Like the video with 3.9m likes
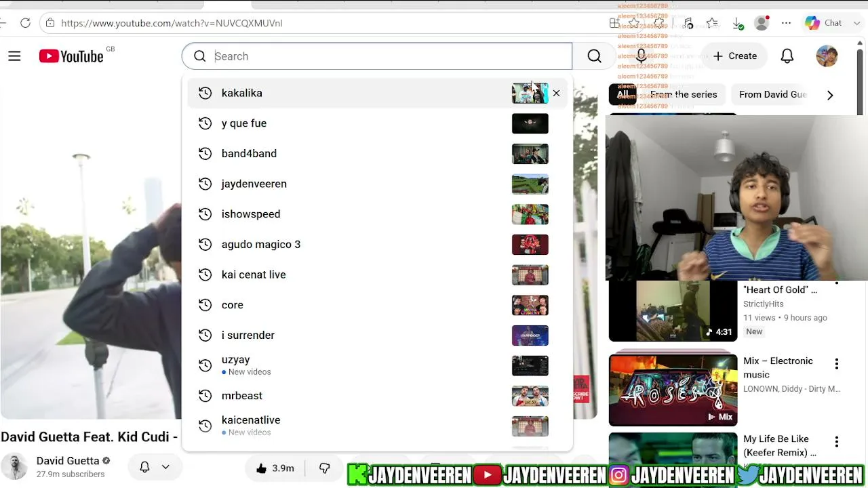Image resolution: width=868 pixels, height=488 pixels. [x=275, y=468]
